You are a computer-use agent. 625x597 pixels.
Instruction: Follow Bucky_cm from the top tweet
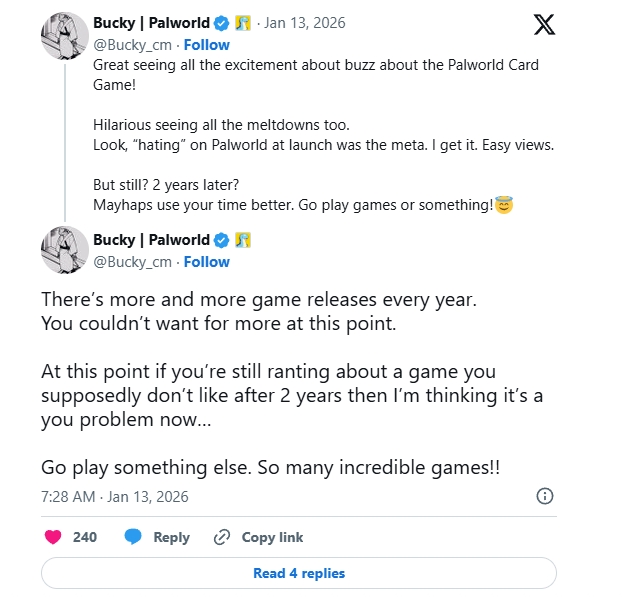tap(206, 45)
